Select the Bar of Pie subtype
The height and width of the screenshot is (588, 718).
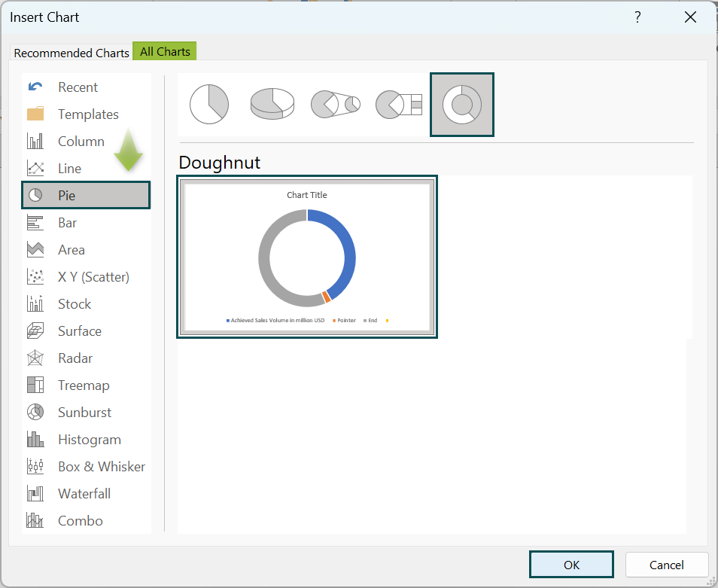(x=398, y=105)
